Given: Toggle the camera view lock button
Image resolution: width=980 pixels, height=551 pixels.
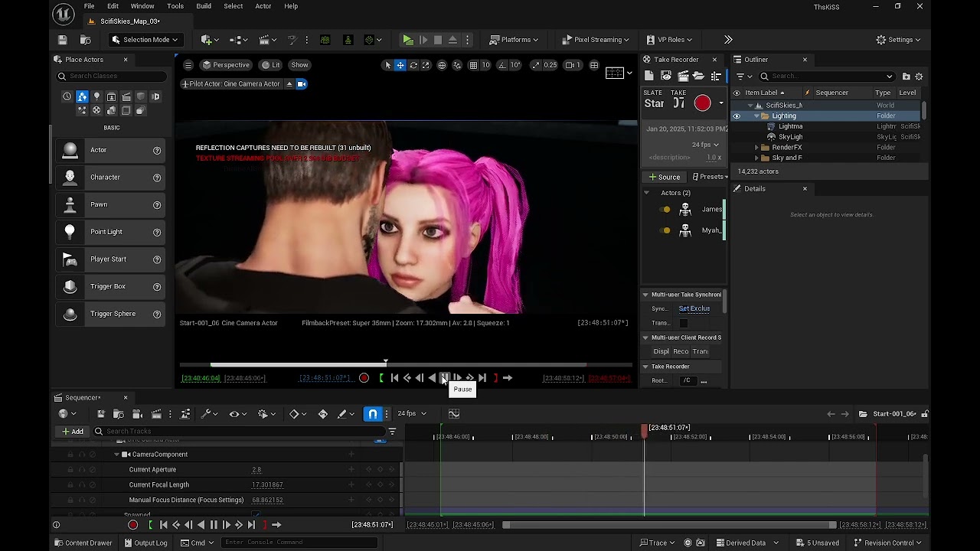Looking at the screenshot, I should click(302, 84).
